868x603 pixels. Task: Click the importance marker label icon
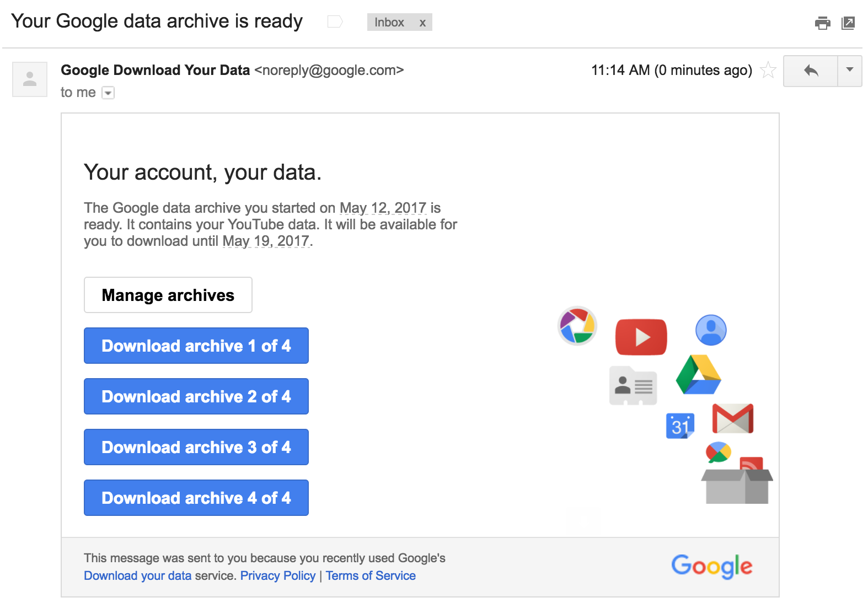335,22
